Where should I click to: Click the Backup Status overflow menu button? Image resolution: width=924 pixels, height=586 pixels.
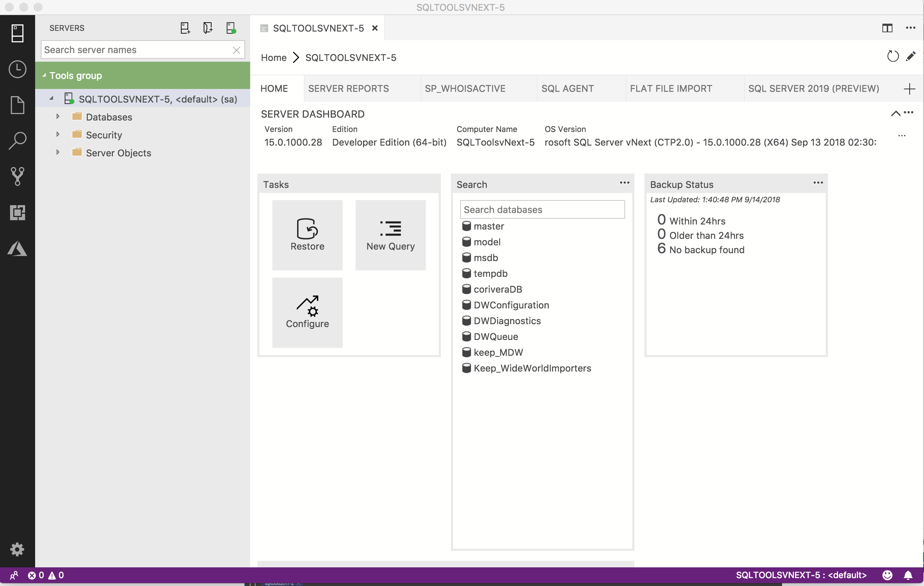818,184
